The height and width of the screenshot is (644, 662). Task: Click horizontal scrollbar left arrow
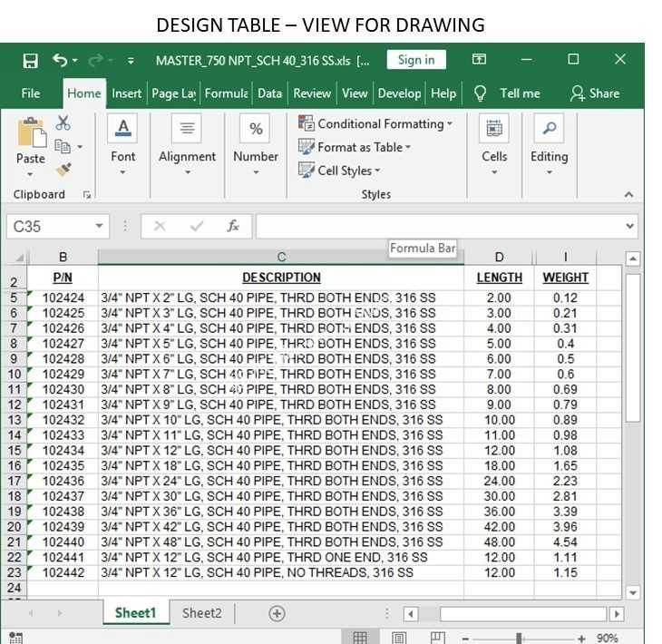[411, 613]
